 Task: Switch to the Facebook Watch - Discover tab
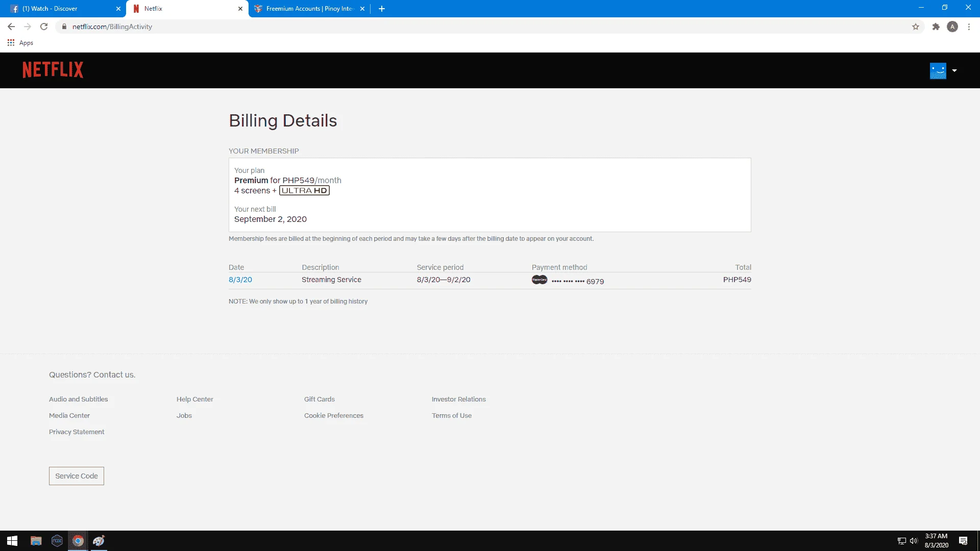point(63,9)
